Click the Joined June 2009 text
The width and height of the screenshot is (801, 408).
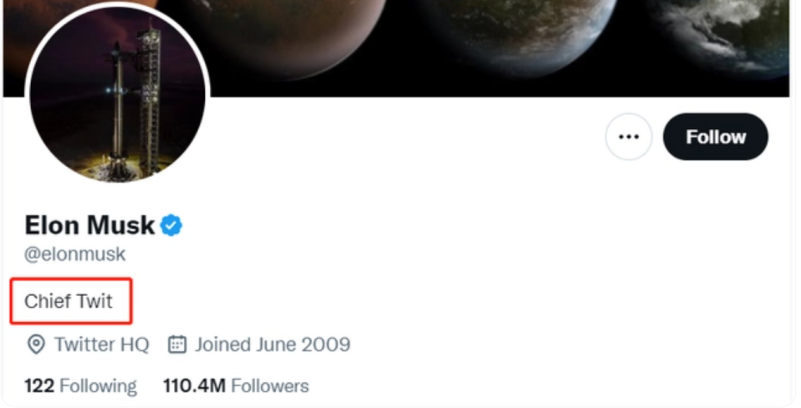(272, 345)
